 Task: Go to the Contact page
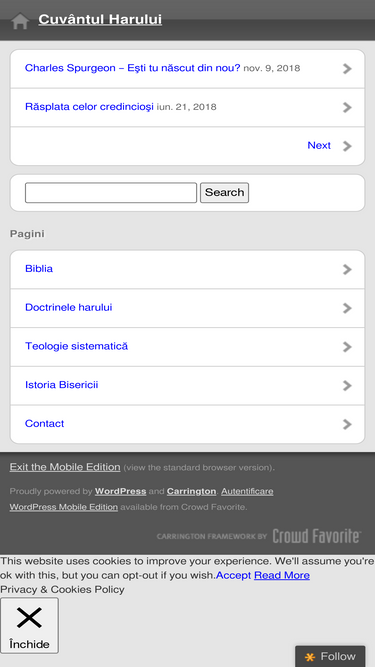[45, 423]
